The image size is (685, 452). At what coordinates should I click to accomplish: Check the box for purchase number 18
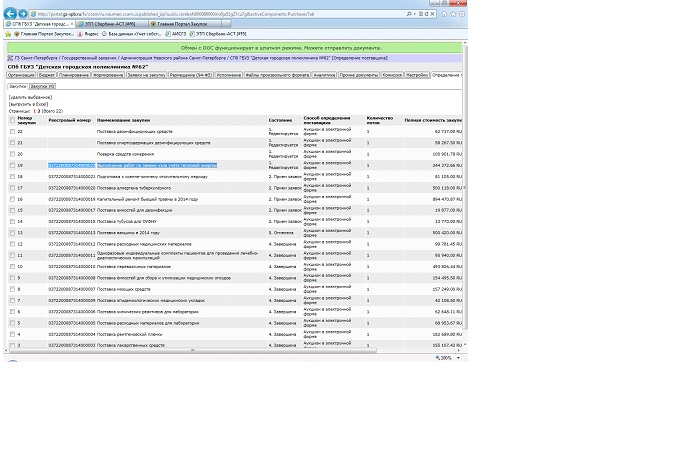[12, 176]
